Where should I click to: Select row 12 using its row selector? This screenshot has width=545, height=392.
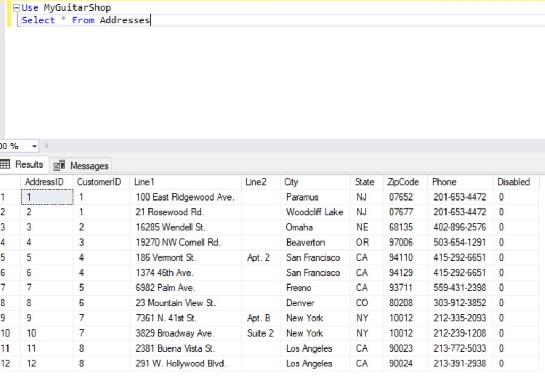tap(8, 364)
